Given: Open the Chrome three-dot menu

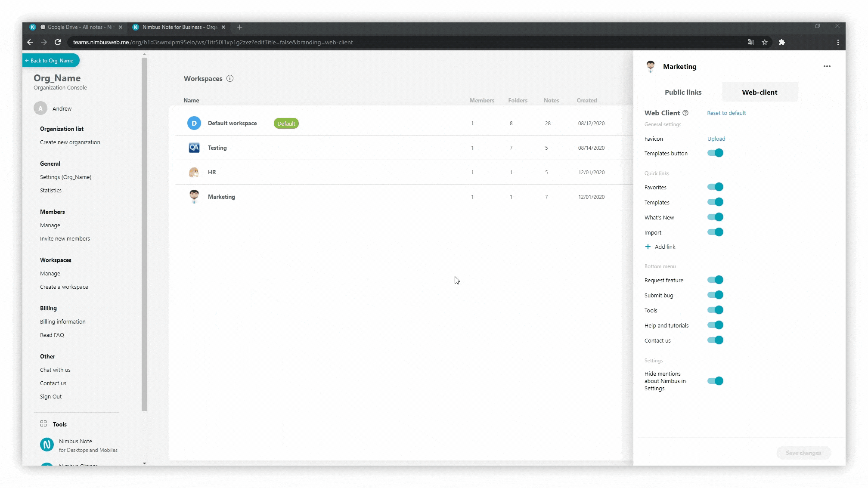Looking at the screenshot, I should pos(838,42).
